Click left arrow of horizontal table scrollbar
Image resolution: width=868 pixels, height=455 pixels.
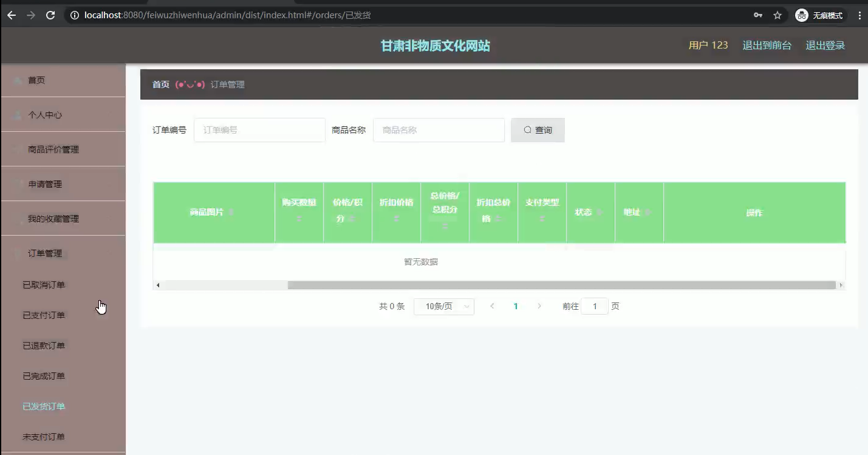tap(158, 285)
